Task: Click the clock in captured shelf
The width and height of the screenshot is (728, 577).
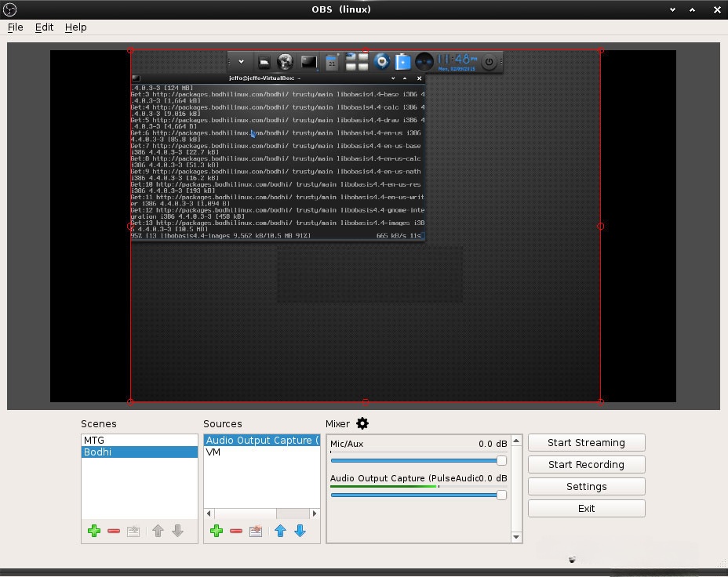Action: coord(457,62)
